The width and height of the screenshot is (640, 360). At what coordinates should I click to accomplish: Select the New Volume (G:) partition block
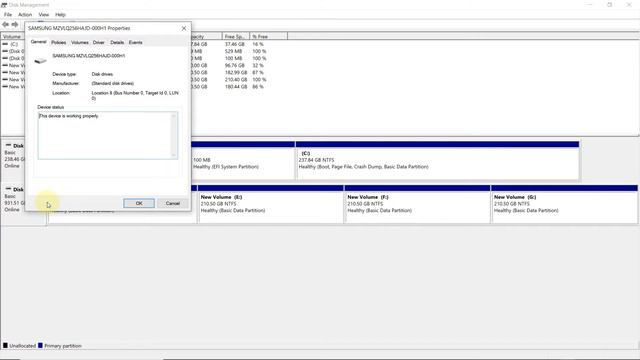tap(564, 204)
